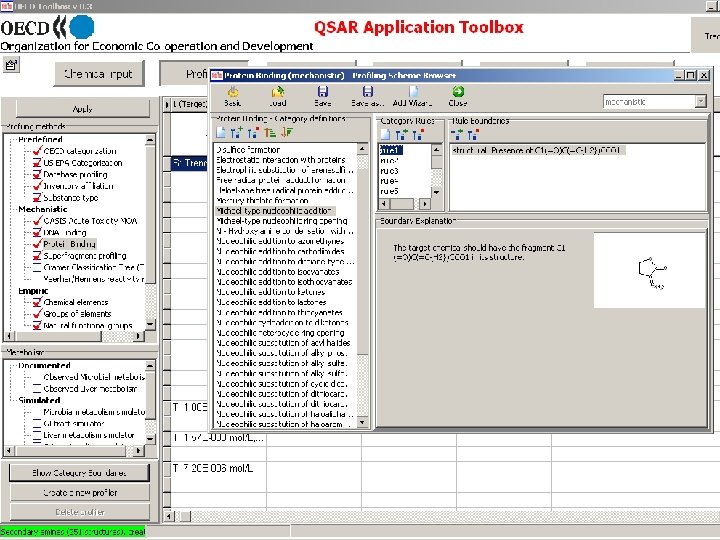
Task: Click the Load profiling scheme icon
Action: 277,96
